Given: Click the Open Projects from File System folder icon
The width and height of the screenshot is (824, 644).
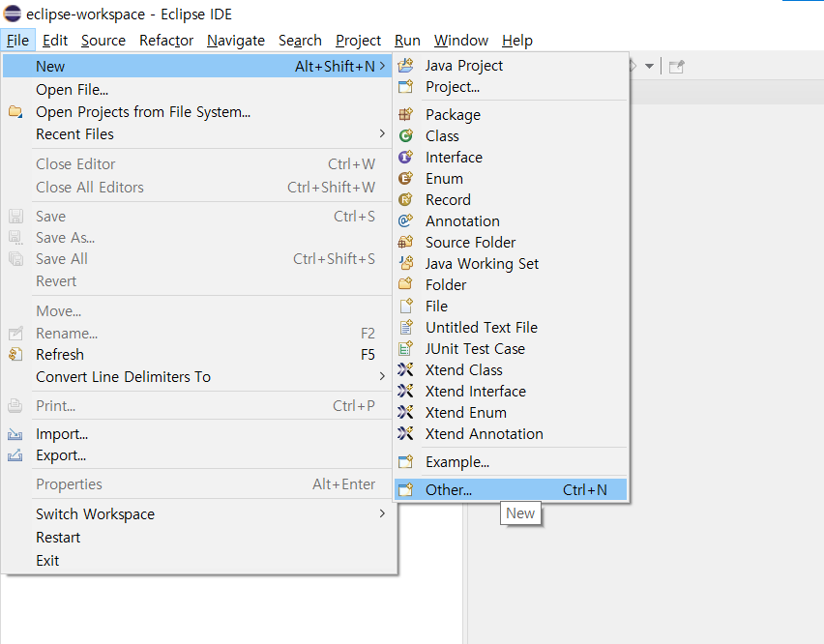Looking at the screenshot, I should pyautogui.click(x=15, y=112).
